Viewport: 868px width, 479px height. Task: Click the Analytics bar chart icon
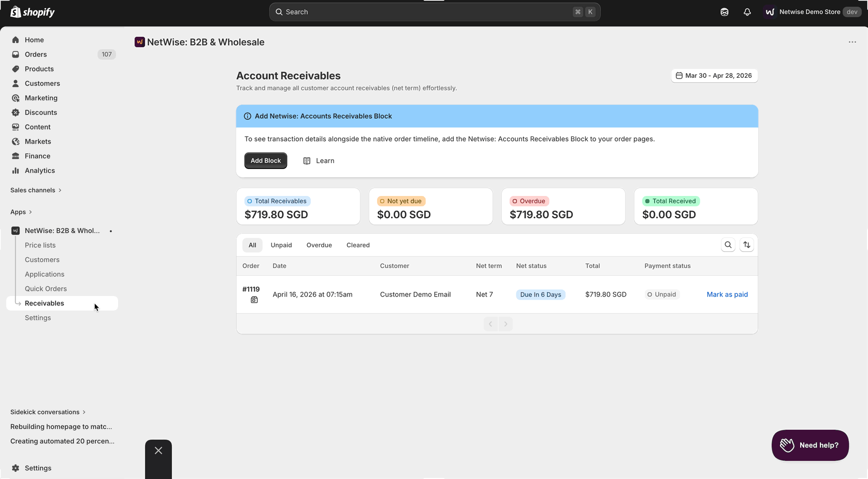(x=16, y=171)
